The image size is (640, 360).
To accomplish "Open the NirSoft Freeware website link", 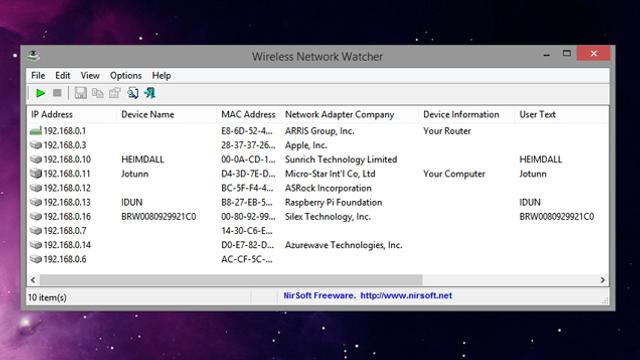I will point(367,296).
